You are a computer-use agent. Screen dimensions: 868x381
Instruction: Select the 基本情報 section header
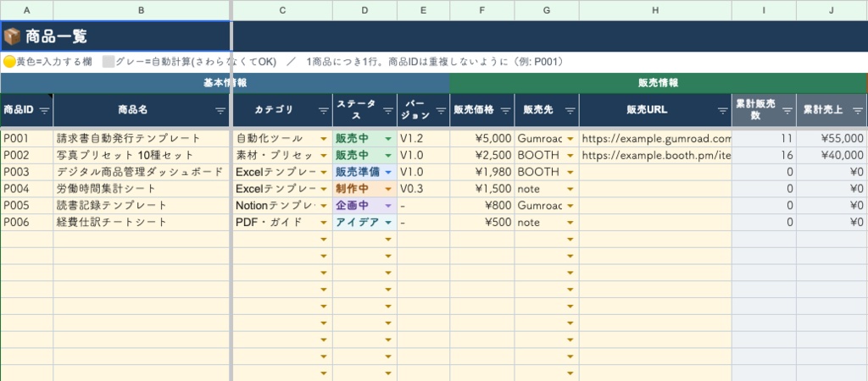pyautogui.click(x=225, y=83)
